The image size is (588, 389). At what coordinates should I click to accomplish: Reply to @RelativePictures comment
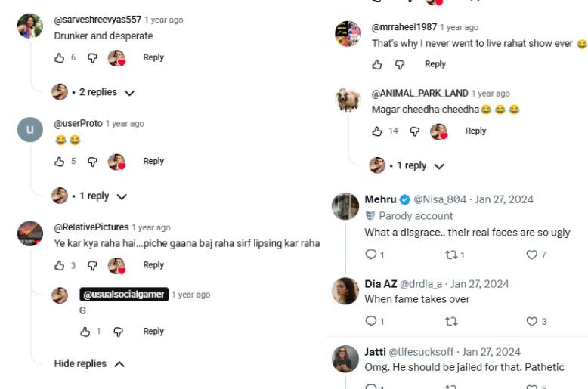click(153, 265)
